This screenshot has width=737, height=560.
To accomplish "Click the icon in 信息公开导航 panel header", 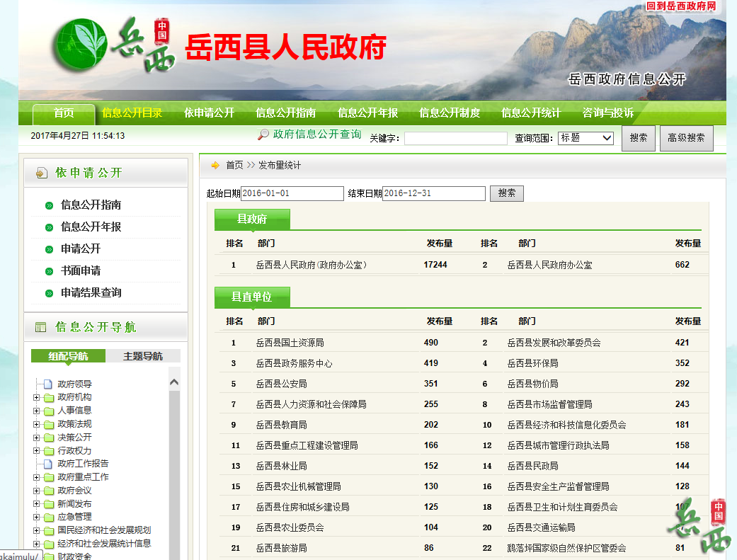I will (x=41, y=327).
